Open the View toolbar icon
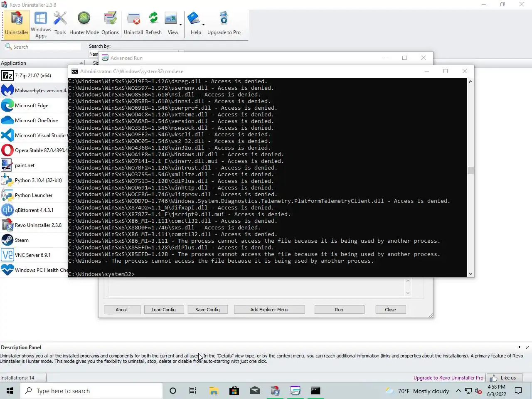The width and height of the screenshot is (532, 399). point(171,24)
